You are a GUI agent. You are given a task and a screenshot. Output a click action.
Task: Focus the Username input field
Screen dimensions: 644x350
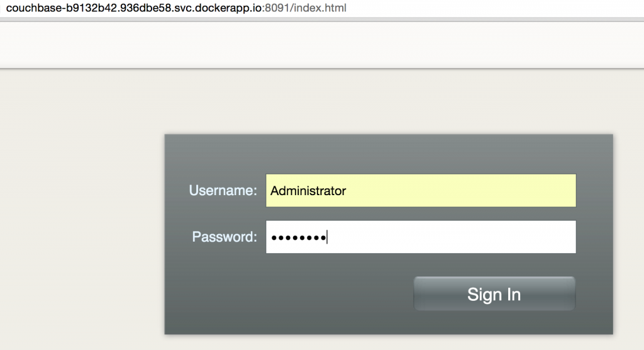point(421,191)
